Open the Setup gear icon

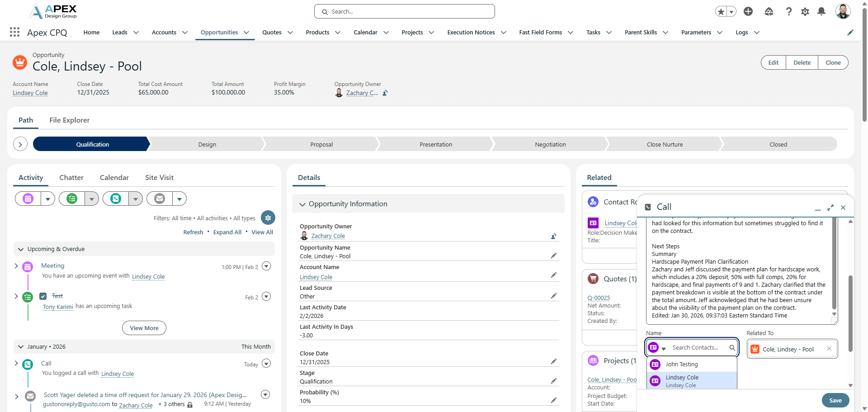tap(805, 12)
